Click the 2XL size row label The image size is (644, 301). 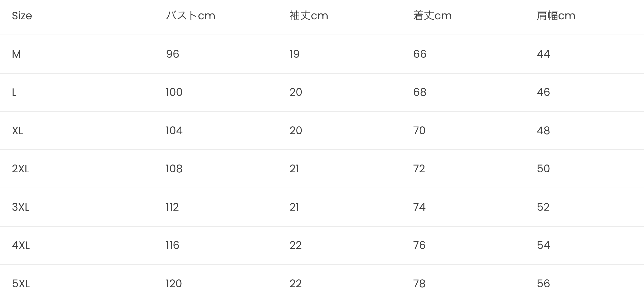pyautogui.click(x=21, y=169)
